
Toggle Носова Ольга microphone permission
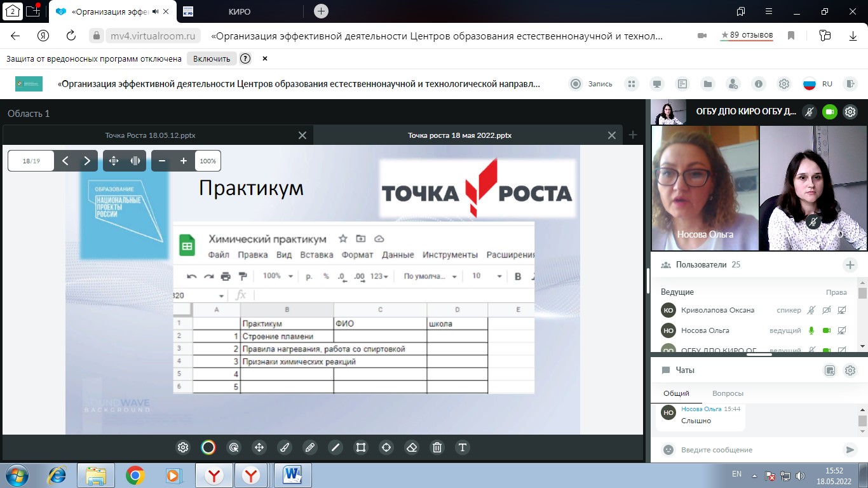(x=811, y=330)
